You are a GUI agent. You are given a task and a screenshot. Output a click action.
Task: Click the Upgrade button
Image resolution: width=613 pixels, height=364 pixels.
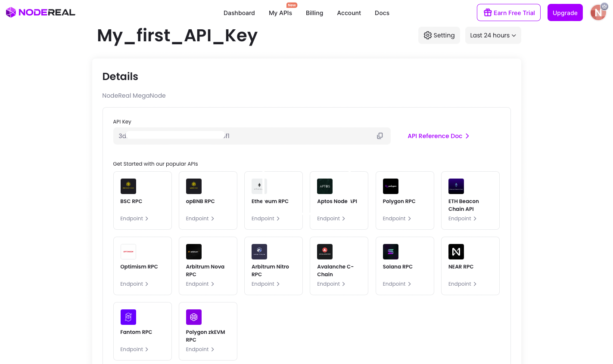click(565, 12)
